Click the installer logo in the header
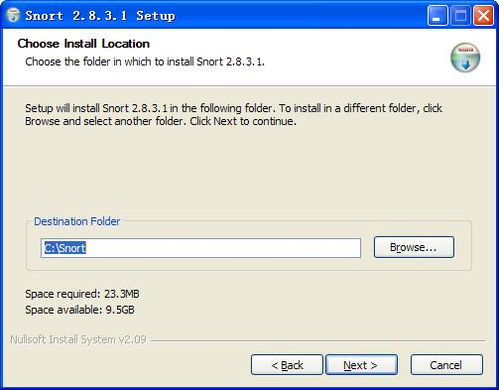 pos(465,57)
